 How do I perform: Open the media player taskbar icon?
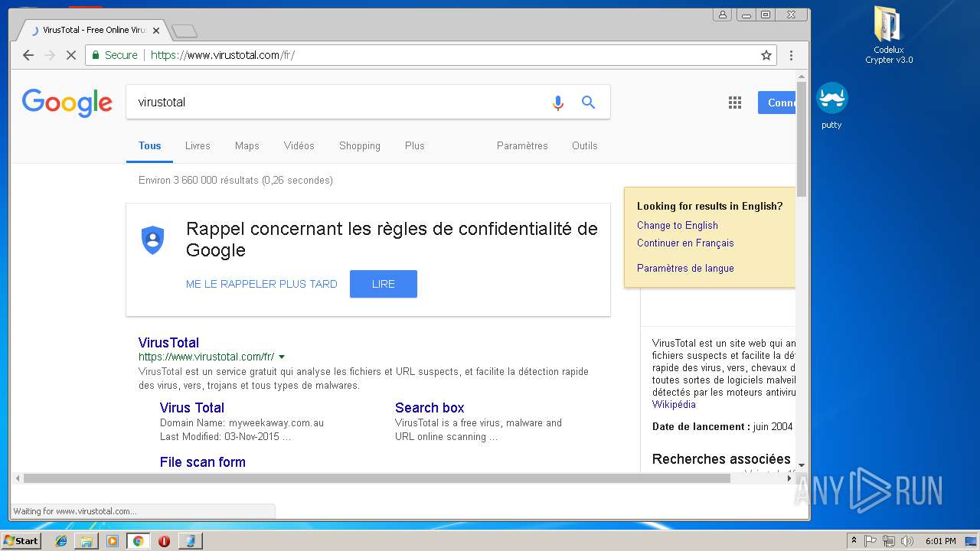click(x=113, y=541)
